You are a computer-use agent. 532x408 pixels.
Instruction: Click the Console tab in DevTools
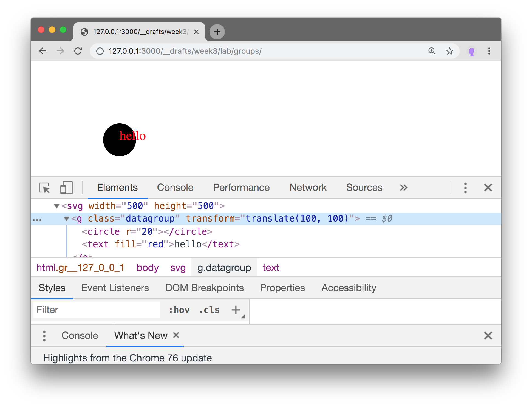[x=175, y=188]
